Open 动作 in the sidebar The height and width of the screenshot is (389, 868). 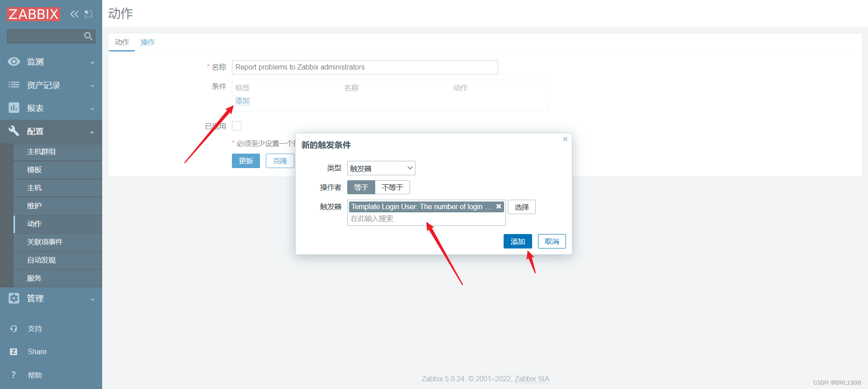click(x=58, y=224)
